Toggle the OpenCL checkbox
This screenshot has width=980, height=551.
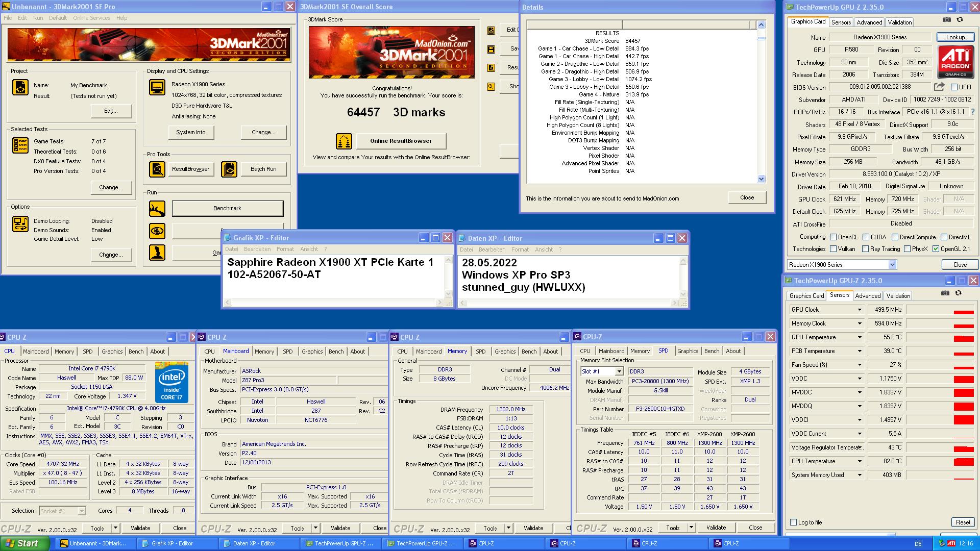pyautogui.click(x=834, y=237)
